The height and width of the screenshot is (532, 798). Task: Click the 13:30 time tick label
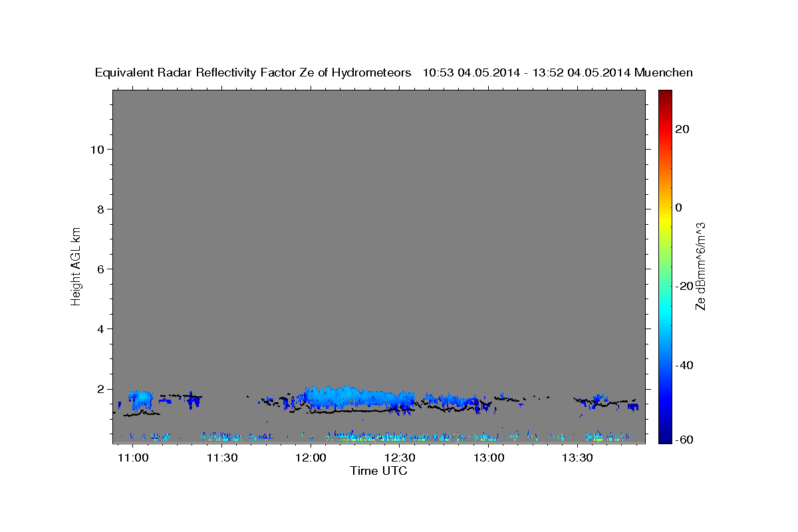click(578, 458)
